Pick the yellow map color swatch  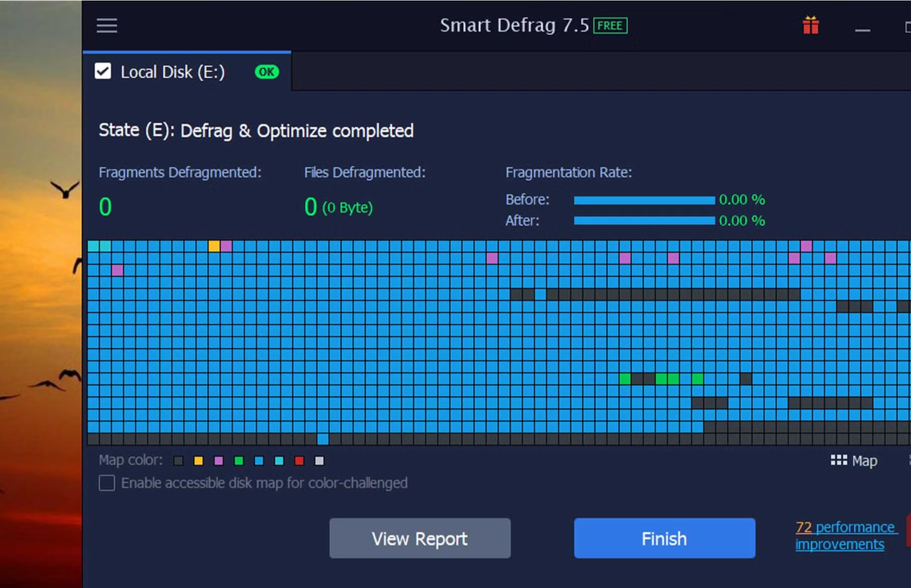pyautogui.click(x=199, y=461)
